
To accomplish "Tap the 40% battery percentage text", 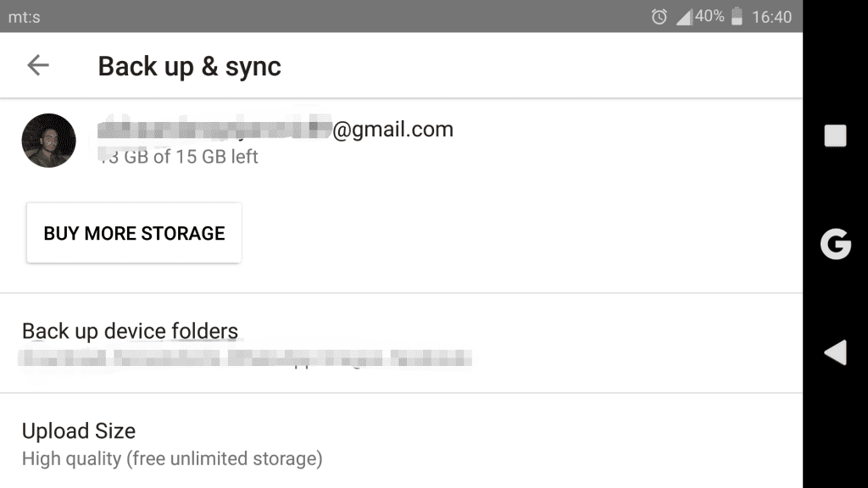I will (x=709, y=16).
